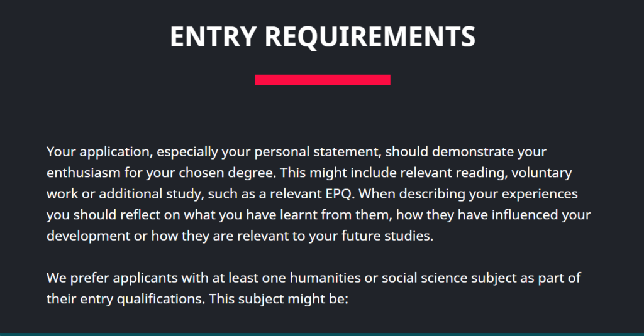The width and height of the screenshot is (644, 336).
Task: Click the ENTRY REQUIREMENTS heading
Action: (323, 36)
